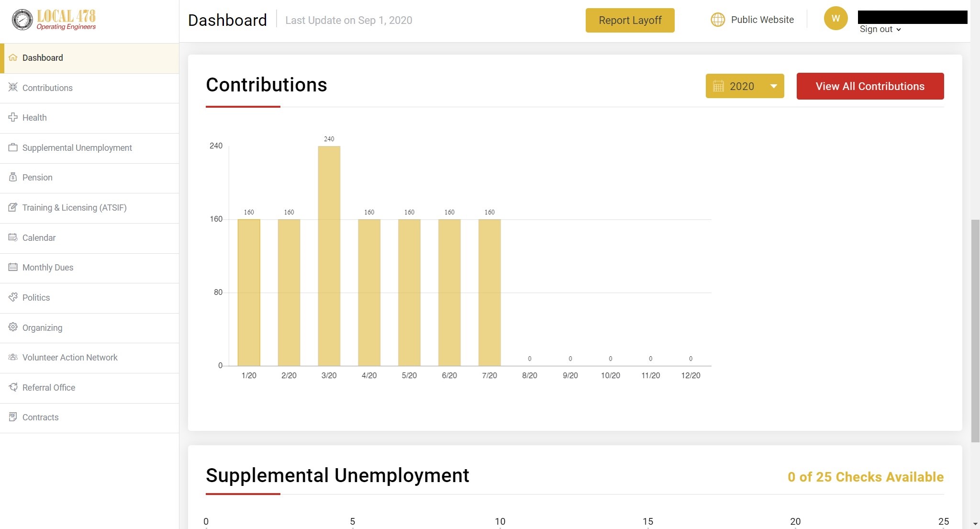Click the Politics handshake icon

coord(13,297)
